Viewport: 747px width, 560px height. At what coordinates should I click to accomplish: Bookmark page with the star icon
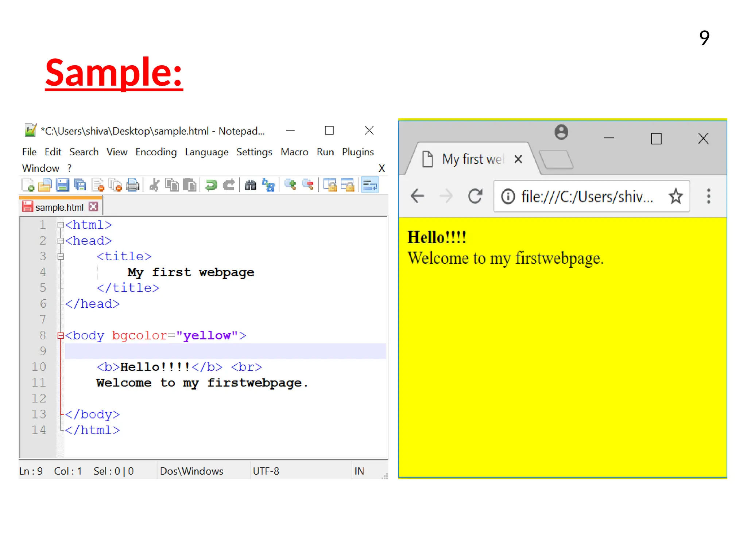click(x=676, y=197)
